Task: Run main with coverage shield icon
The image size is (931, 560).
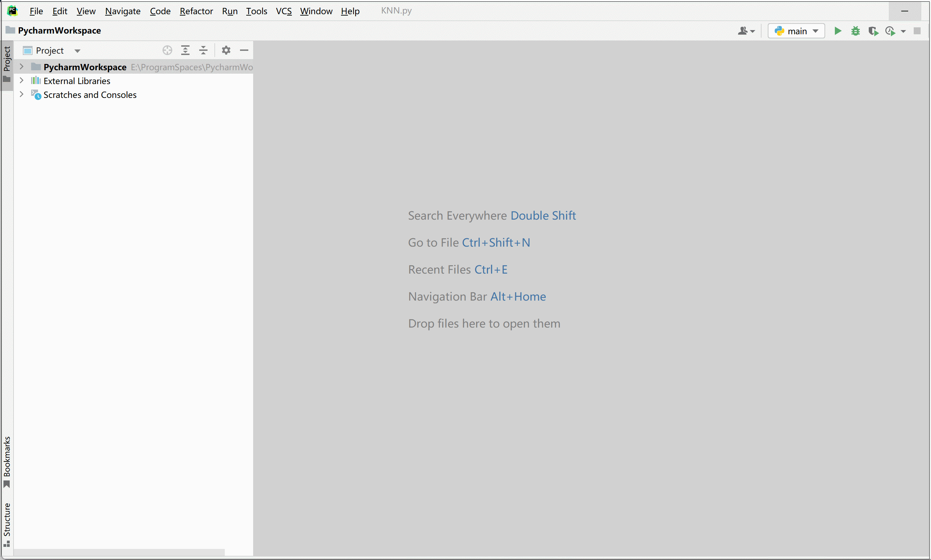Action: (x=873, y=31)
